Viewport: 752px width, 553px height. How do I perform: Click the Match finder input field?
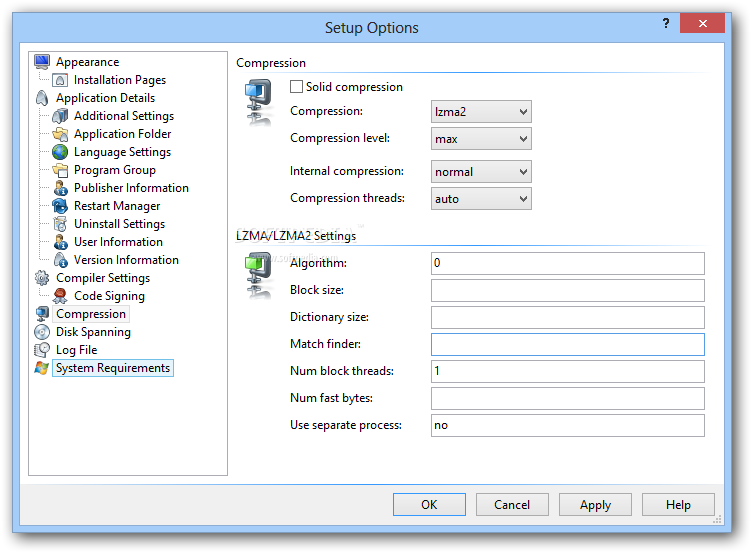(x=568, y=344)
